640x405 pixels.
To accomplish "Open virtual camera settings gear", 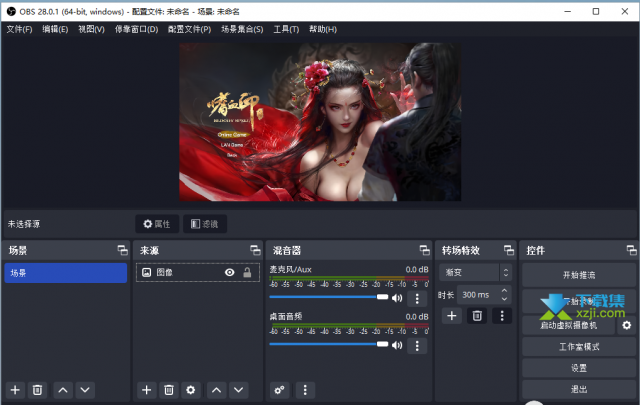I will (627, 325).
